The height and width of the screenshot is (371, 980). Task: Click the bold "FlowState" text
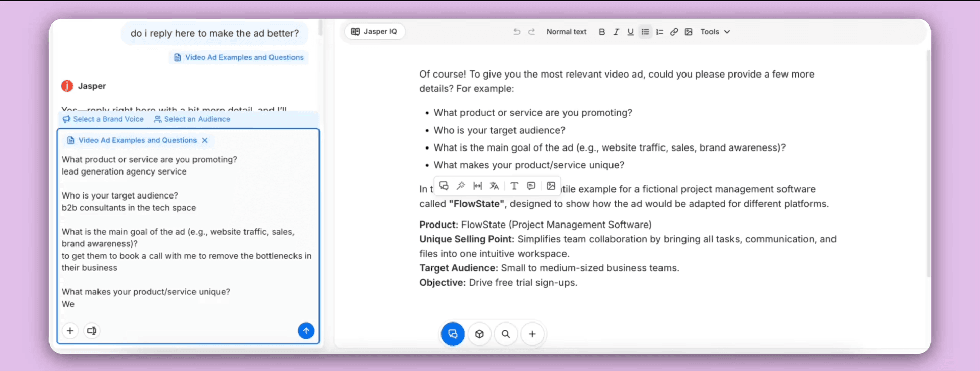click(x=477, y=204)
